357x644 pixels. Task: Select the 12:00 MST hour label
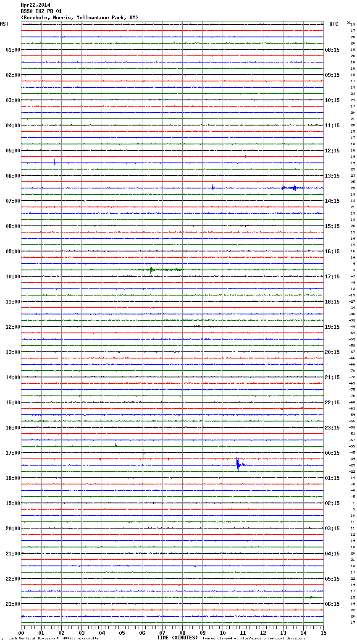(13, 327)
